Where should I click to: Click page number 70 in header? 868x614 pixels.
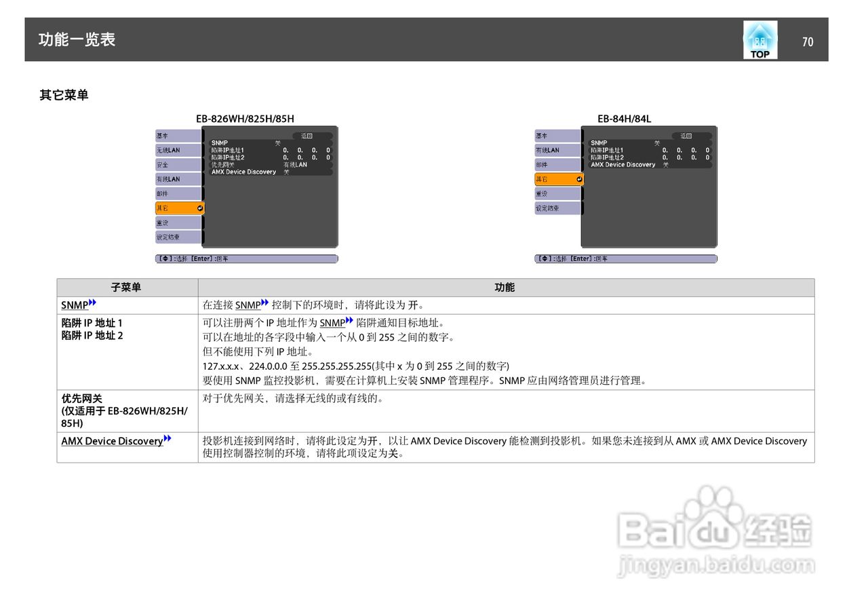[808, 42]
